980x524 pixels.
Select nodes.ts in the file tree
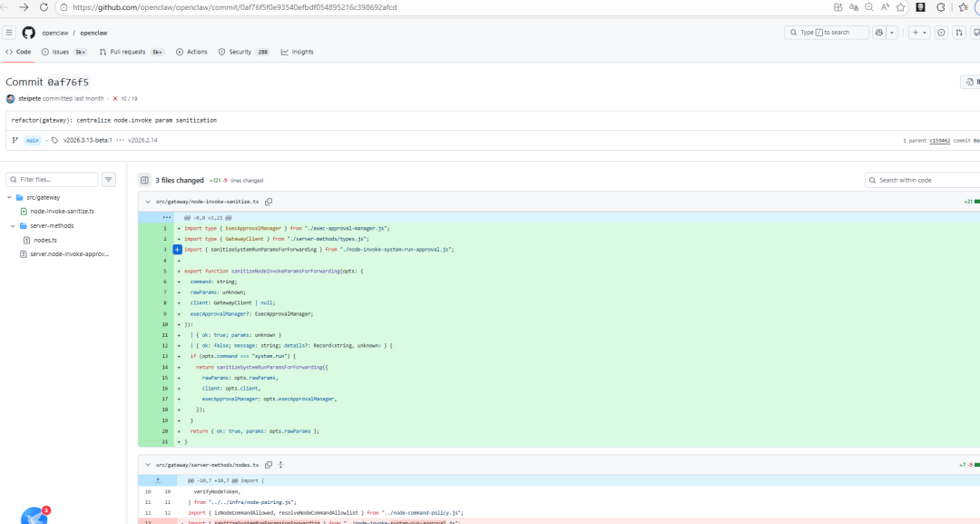pyautogui.click(x=45, y=240)
